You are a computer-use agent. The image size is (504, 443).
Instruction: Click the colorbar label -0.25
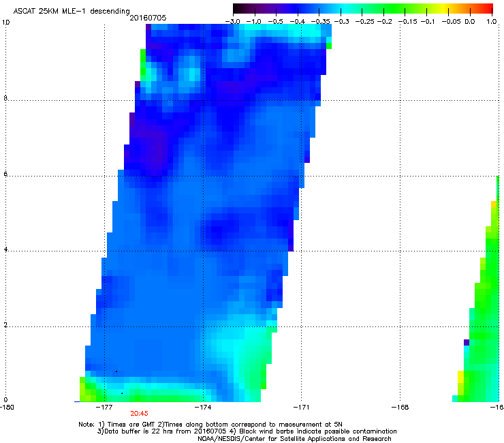pyautogui.click(x=364, y=21)
